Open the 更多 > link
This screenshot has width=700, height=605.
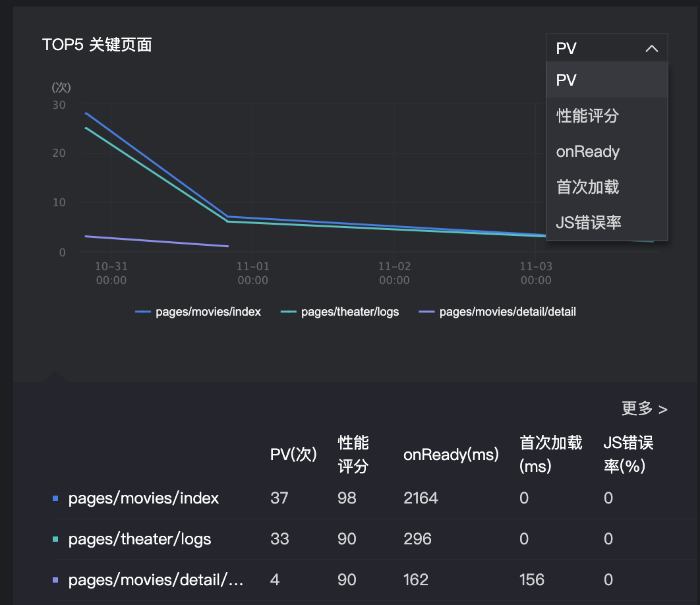(644, 409)
